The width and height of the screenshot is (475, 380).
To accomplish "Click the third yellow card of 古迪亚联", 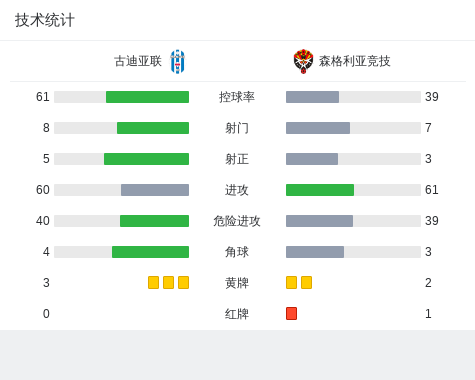I will pyautogui.click(x=183, y=282).
